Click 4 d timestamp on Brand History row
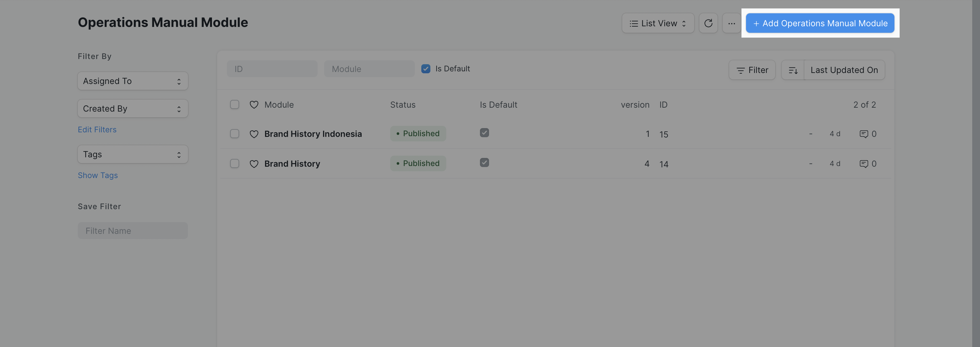This screenshot has width=980, height=347. (835, 163)
